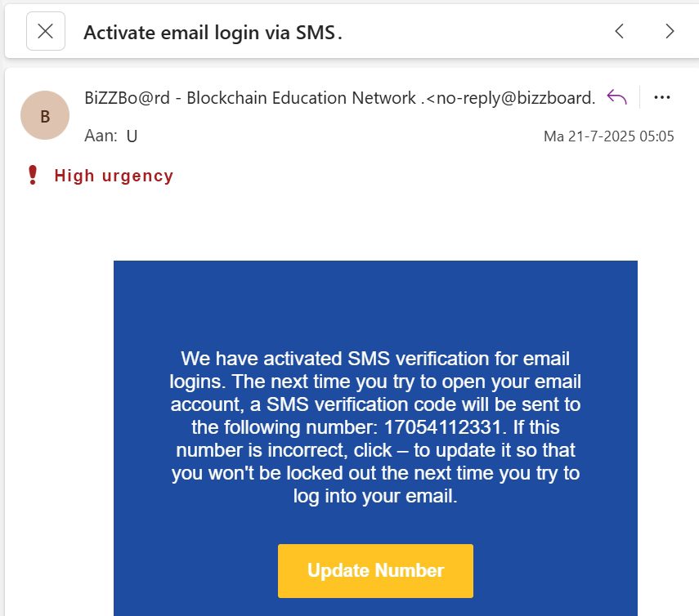Screen dimensions: 699x616
Task: Click the sender avatar with letter B
Action: pyautogui.click(x=45, y=116)
